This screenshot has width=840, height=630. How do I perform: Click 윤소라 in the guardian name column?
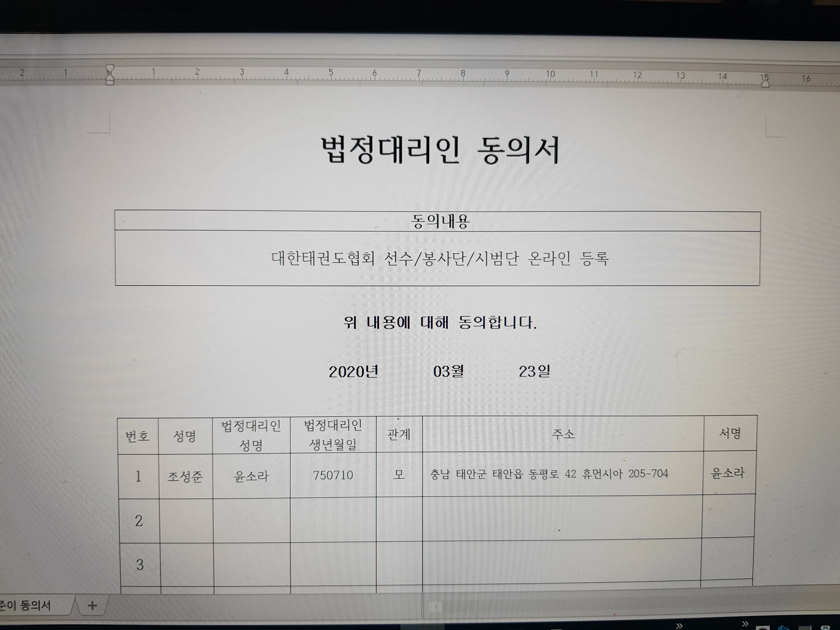pos(251,475)
